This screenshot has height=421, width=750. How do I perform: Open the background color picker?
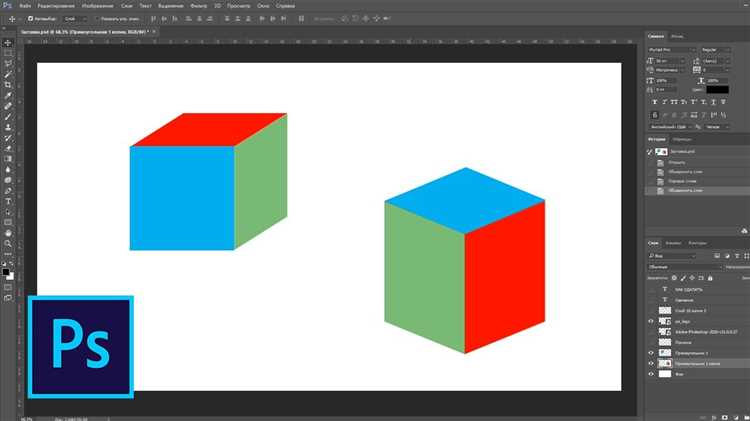click(11, 277)
